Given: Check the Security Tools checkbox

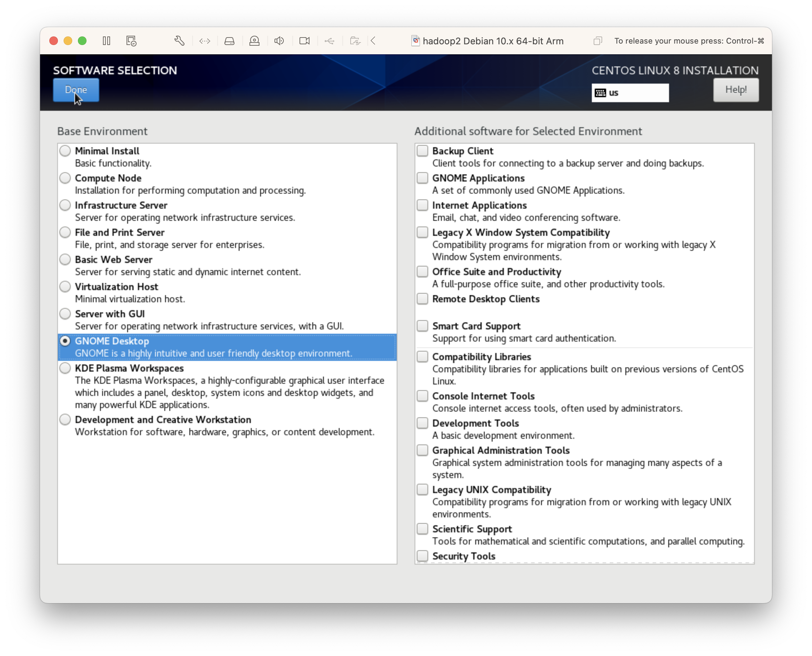Looking at the screenshot, I should (422, 556).
